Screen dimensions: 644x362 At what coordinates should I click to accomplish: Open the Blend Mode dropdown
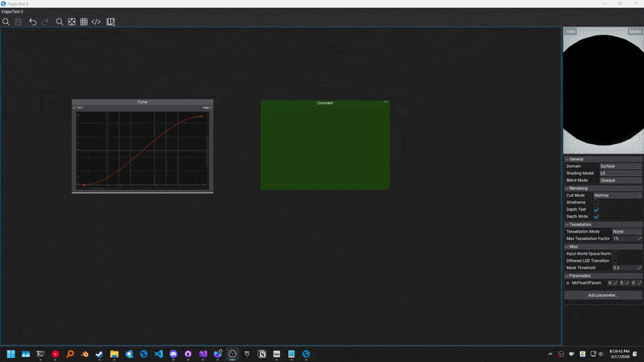pos(620,180)
